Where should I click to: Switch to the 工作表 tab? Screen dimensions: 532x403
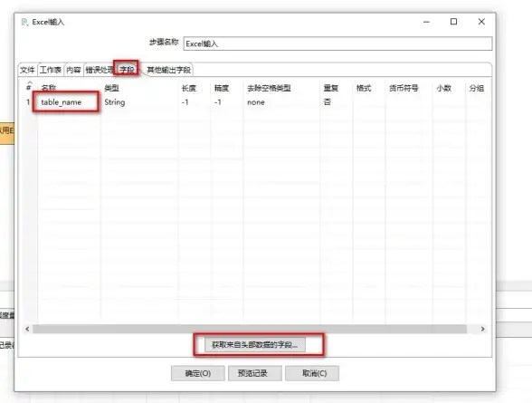(x=51, y=70)
